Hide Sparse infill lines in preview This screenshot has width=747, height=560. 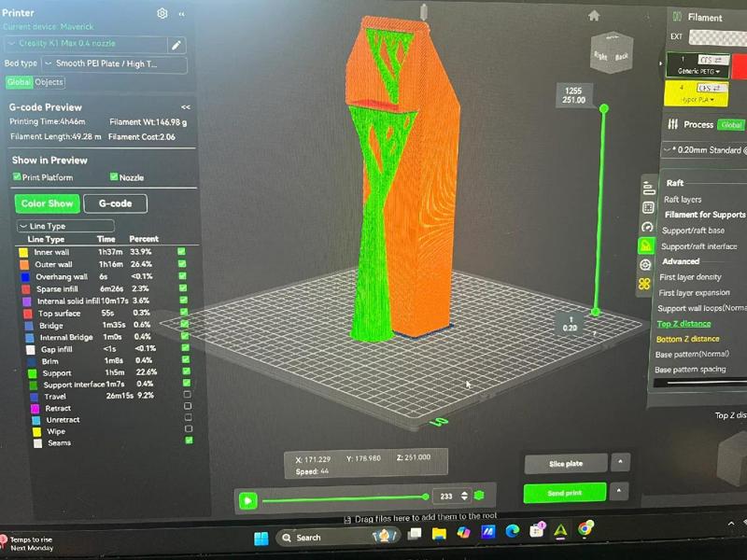(183, 287)
